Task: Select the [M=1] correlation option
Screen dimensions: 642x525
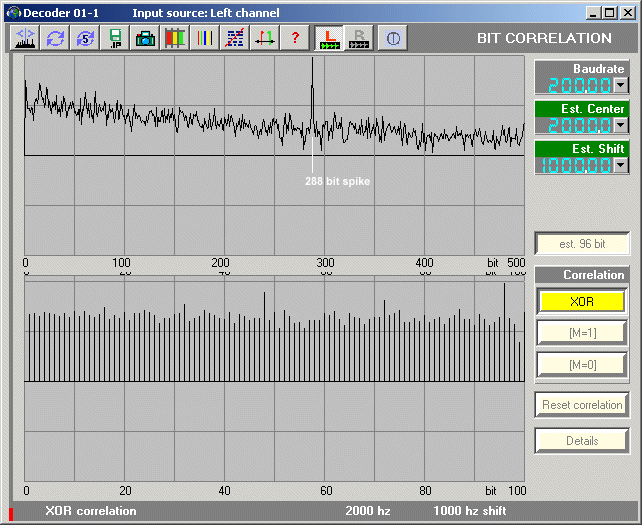Action: click(x=581, y=333)
